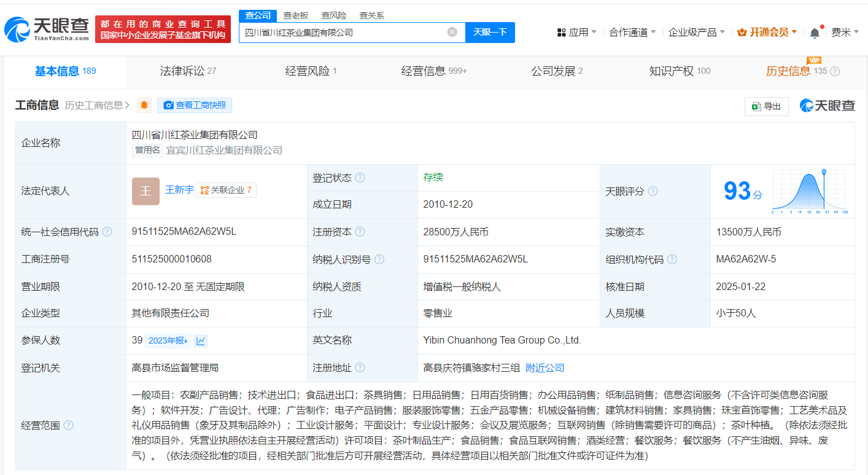Click help icon beside 天眼评分
868x475 pixels.
(653, 191)
